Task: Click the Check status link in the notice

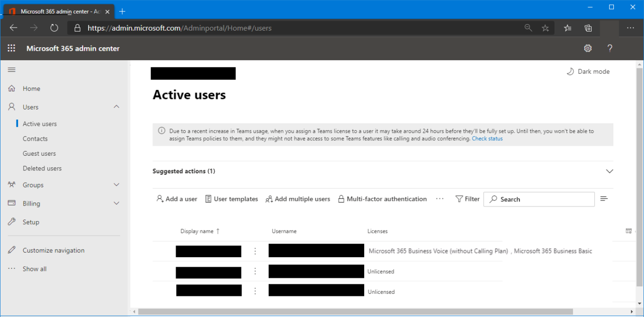Action: (487, 138)
